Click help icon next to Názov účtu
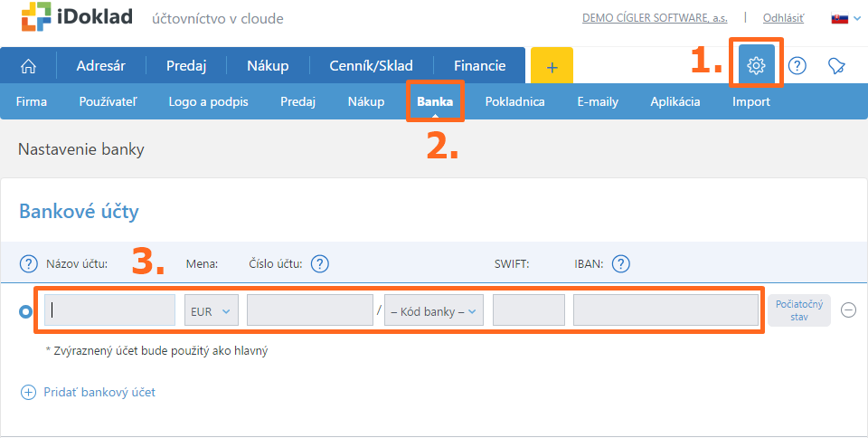This screenshot has width=868, height=438. 29,264
